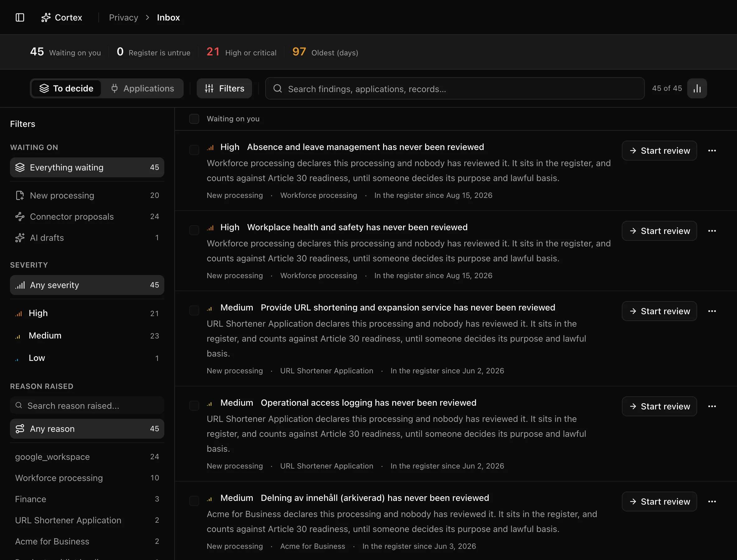Click the 45 Waiting on you stat
Image resolution: width=737 pixels, height=560 pixels.
point(65,52)
